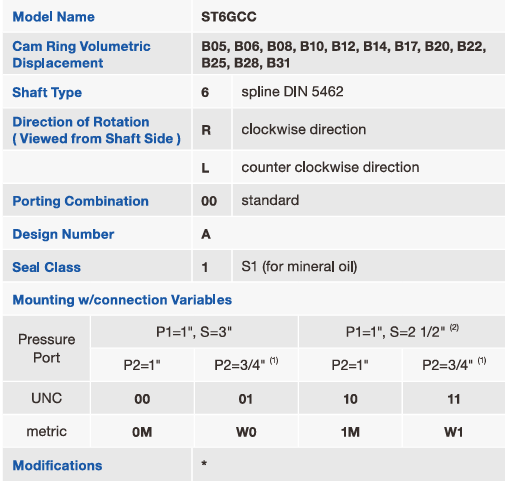Click the UNC code 01 cell
The height and width of the screenshot is (483, 505).
[x=246, y=399]
